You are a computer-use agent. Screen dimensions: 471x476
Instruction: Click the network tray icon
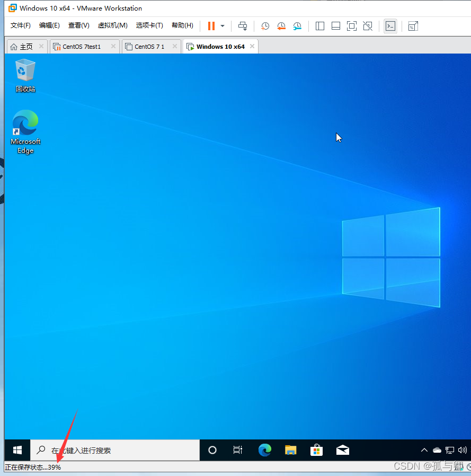click(450, 450)
